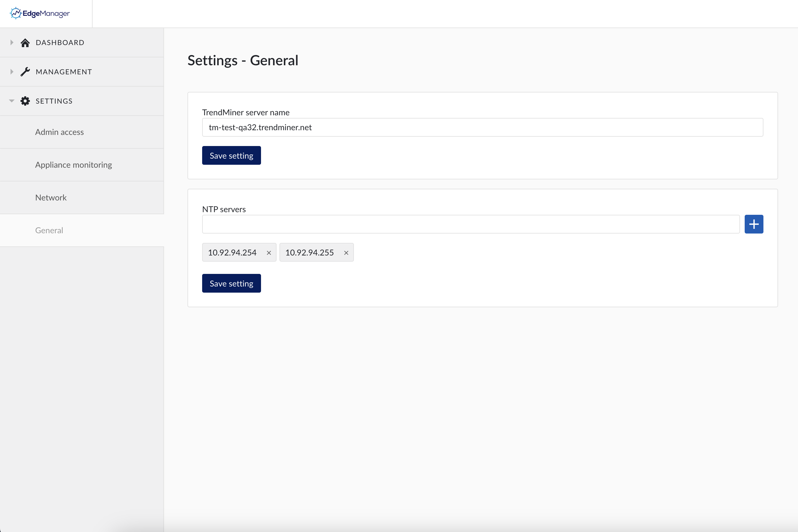Click the empty NTP servers input field

click(x=469, y=224)
